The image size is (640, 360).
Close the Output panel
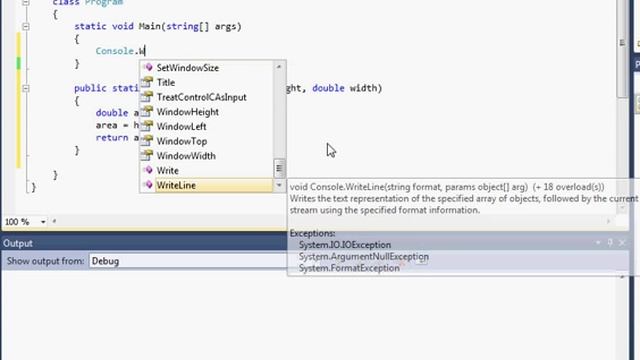622,243
